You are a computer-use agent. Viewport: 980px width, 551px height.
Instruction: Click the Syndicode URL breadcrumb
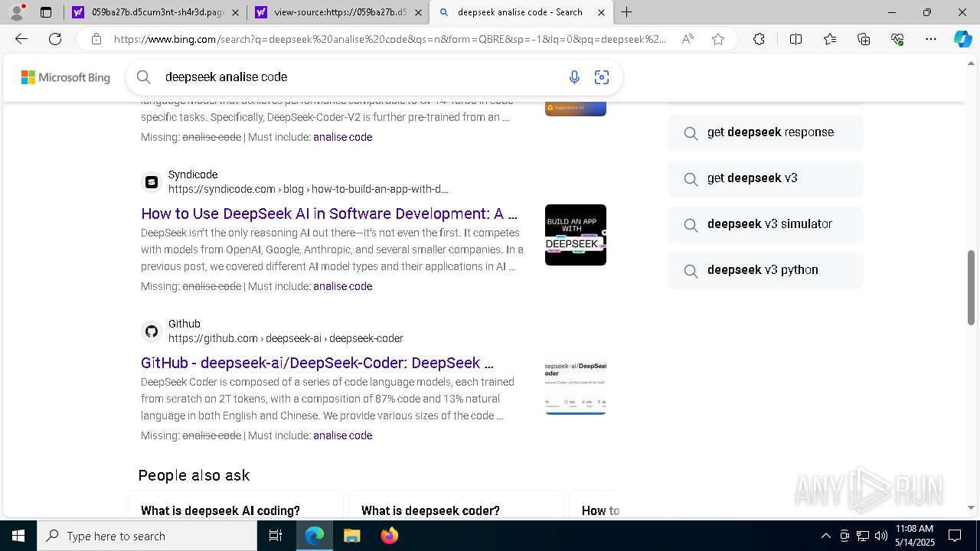click(309, 189)
